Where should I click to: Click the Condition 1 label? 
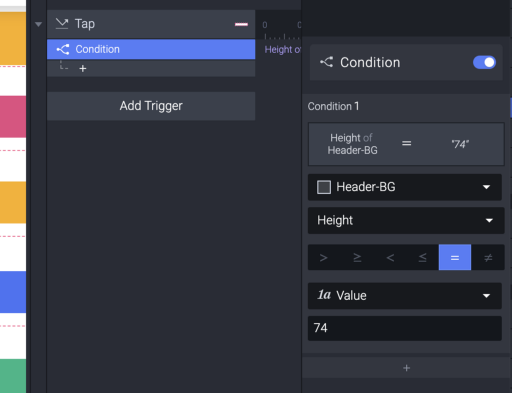click(x=333, y=106)
